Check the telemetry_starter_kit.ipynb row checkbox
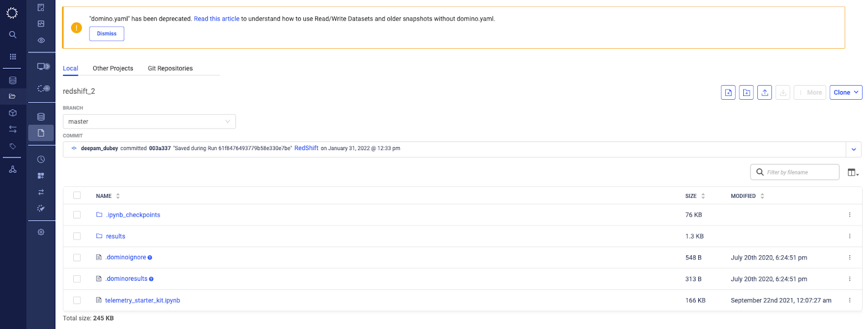868x329 pixels. click(77, 300)
